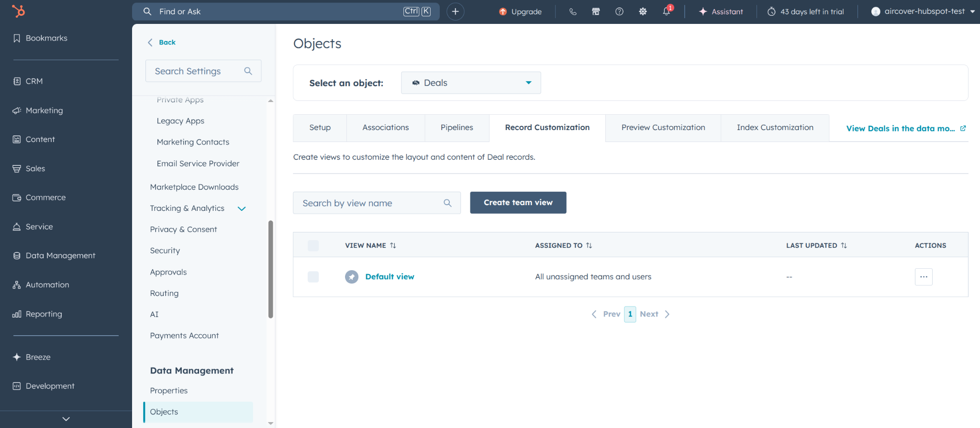Viewport: 980px width, 428px height.
Task: Open Properties under Data Management
Action: pyautogui.click(x=169, y=391)
